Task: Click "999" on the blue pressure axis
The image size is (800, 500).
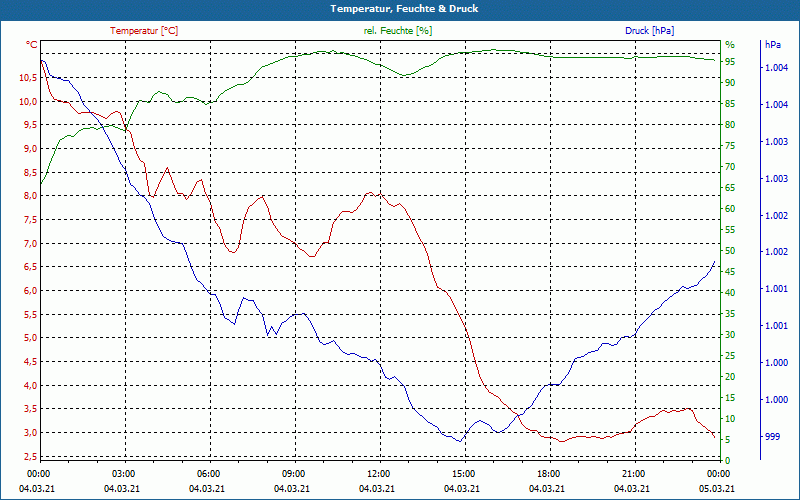Action: coord(772,437)
